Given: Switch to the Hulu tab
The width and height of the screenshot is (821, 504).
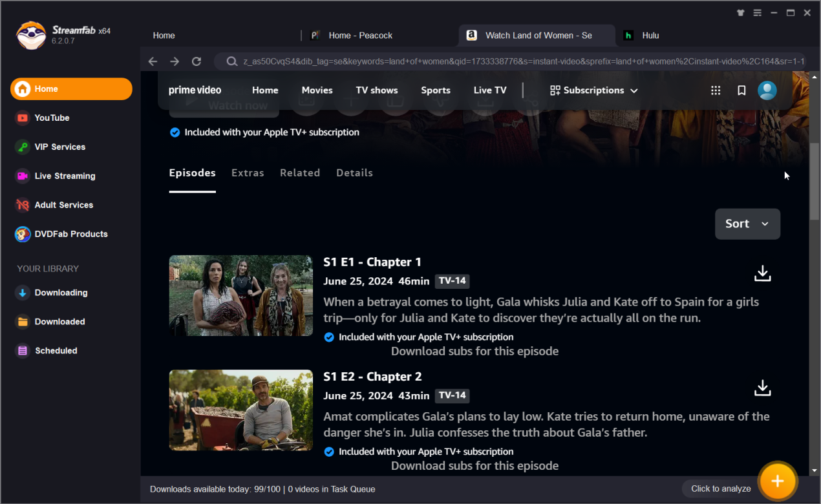Looking at the screenshot, I should point(650,36).
